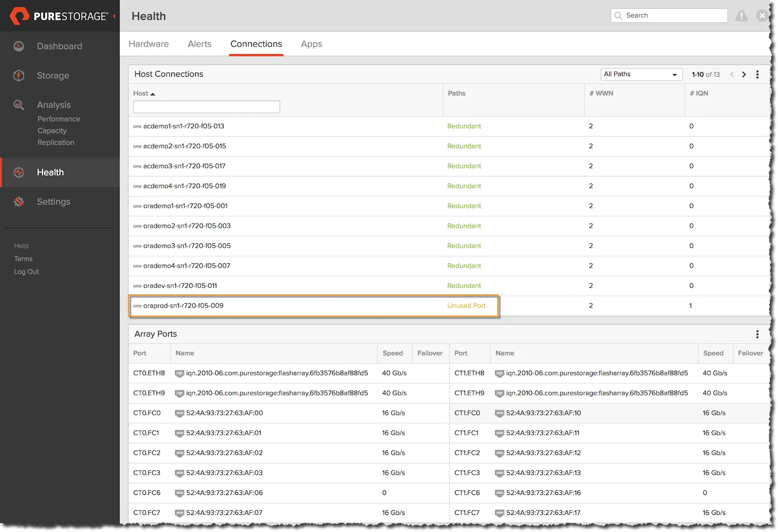The width and height of the screenshot is (778, 532).
Task: Open Host Connections more options menu
Action: [757, 74]
